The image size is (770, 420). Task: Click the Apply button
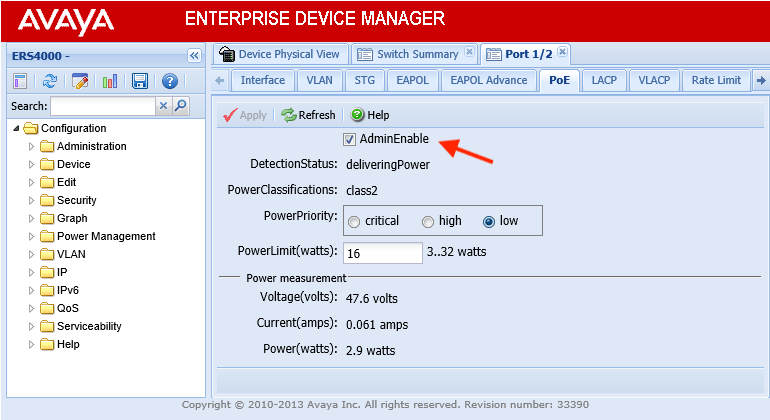click(245, 115)
